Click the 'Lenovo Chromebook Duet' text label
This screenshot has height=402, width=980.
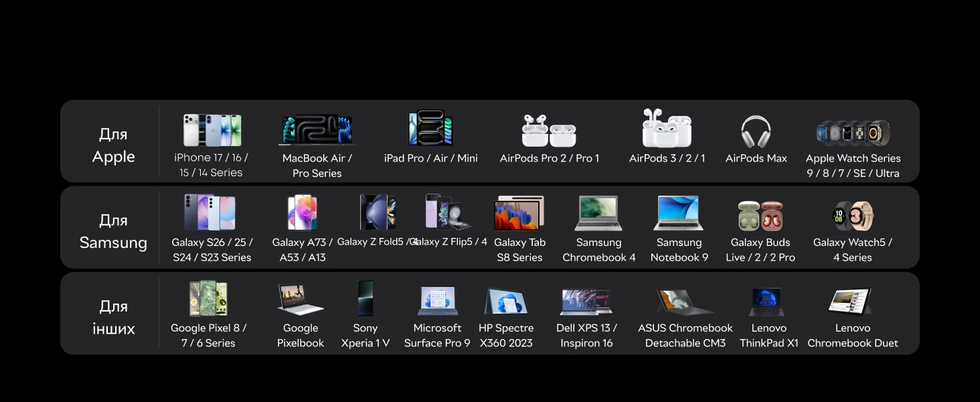853,336
